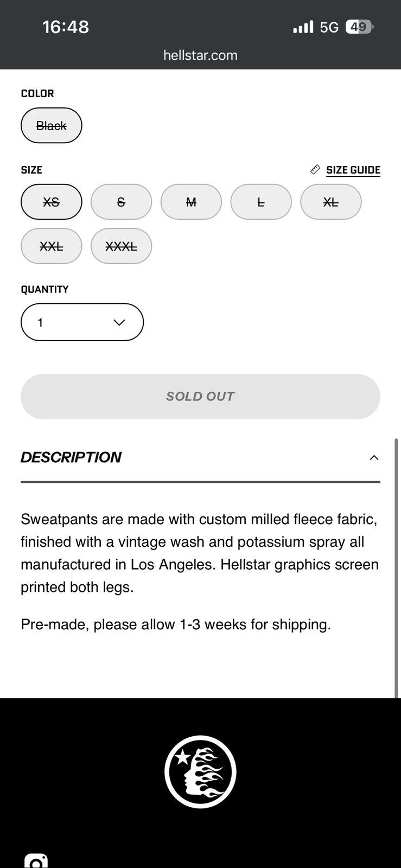This screenshot has width=401, height=868.
Task: Pick the XXL size pill
Action: pos(52,246)
